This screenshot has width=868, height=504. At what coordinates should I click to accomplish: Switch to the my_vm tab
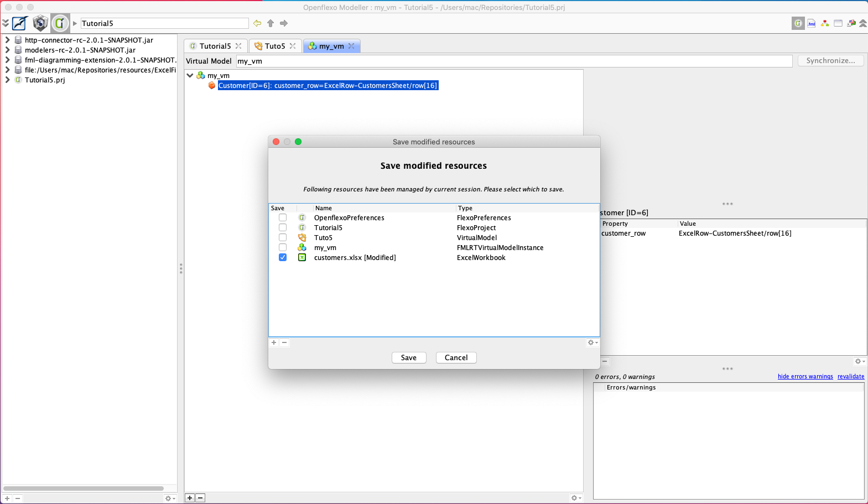tap(331, 46)
